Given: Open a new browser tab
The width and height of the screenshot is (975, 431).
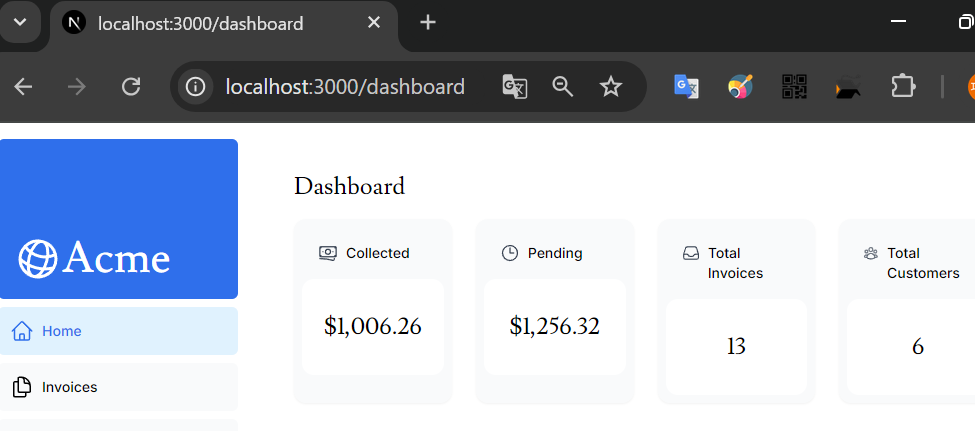Looking at the screenshot, I should [428, 23].
